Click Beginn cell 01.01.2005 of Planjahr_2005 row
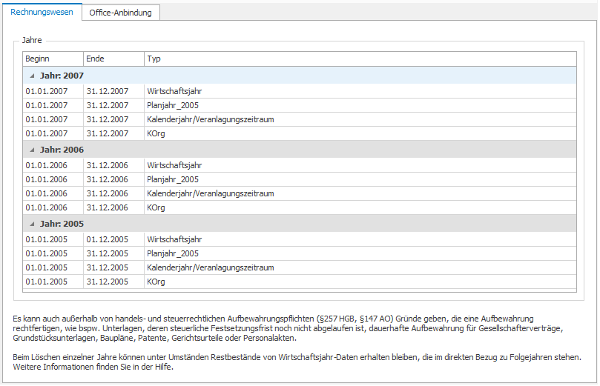600x386 pixels. (x=53, y=254)
